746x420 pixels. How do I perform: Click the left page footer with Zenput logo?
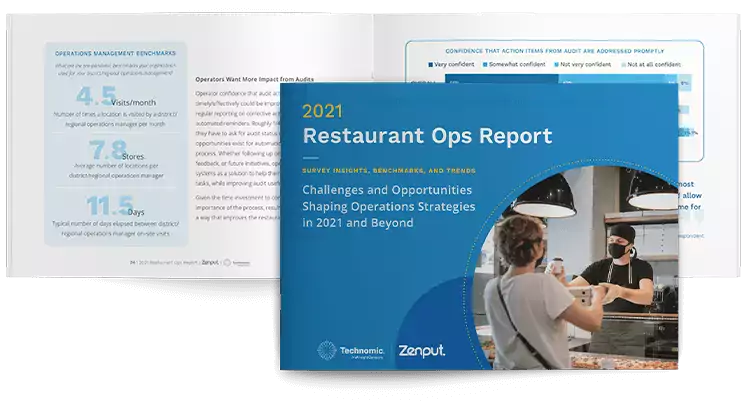coord(190,263)
